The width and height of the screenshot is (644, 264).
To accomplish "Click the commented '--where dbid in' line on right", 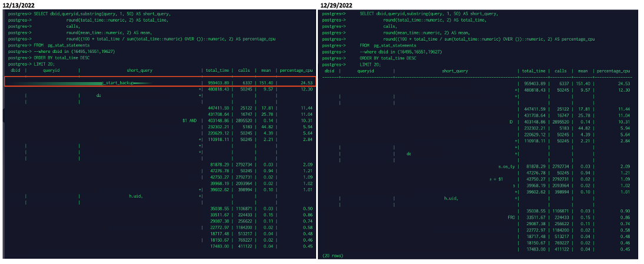I will pos(401,51).
